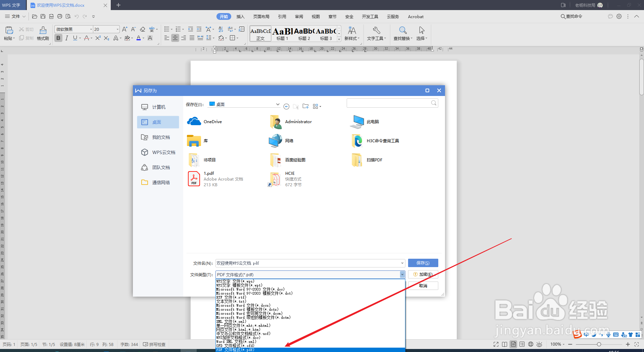This screenshot has height=352, width=644.
Task: Click the new folder icon in the Save As dialog
Action: [305, 106]
